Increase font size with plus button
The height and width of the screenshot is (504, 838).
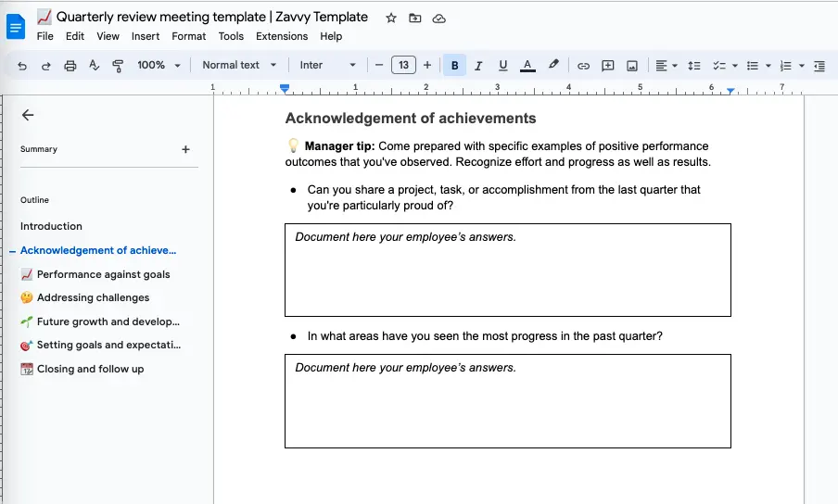click(x=427, y=65)
